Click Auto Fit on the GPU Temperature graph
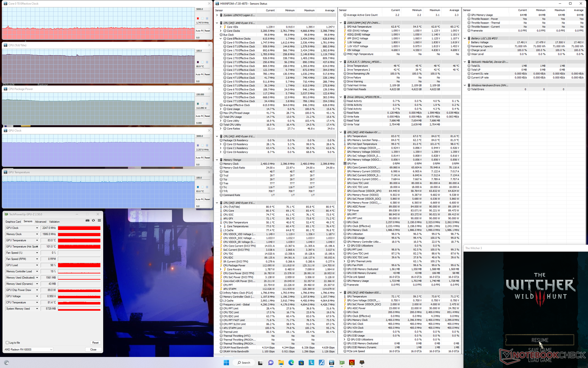This screenshot has width=588, height=368. click(x=199, y=199)
